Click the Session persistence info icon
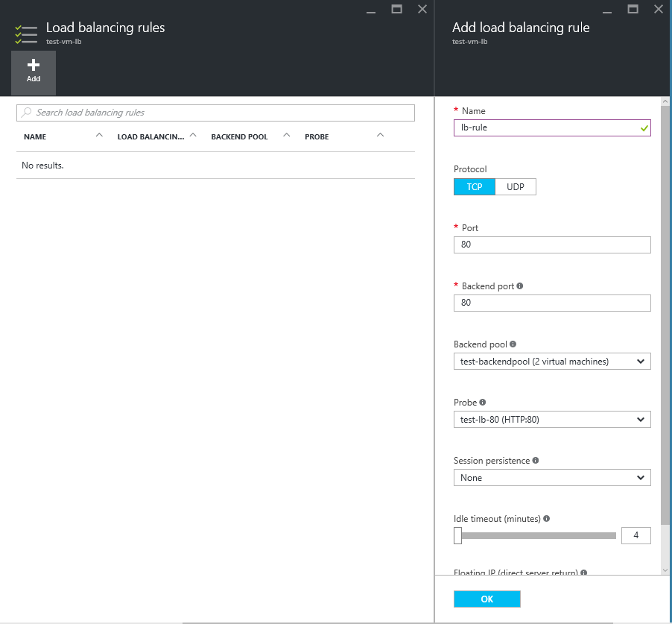 (x=536, y=461)
